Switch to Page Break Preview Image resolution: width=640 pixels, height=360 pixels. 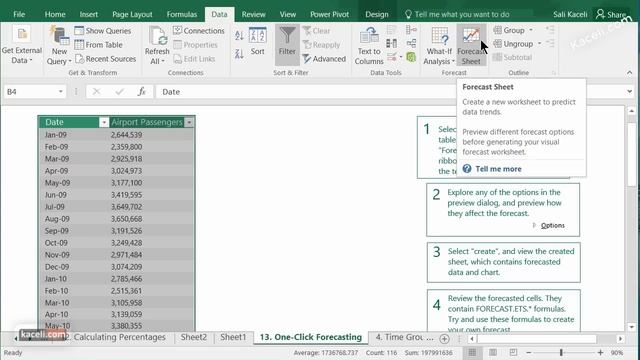pyautogui.click(x=513, y=353)
